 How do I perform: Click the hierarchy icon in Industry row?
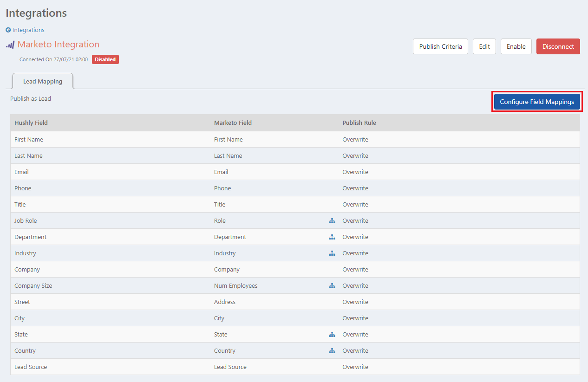(x=332, y=253)
